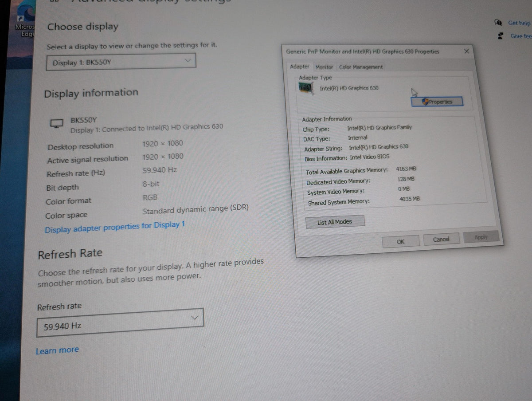Open Display adapter properties for Display 1 link
This screenshot has height=401, width=532.
click(115, 226)
